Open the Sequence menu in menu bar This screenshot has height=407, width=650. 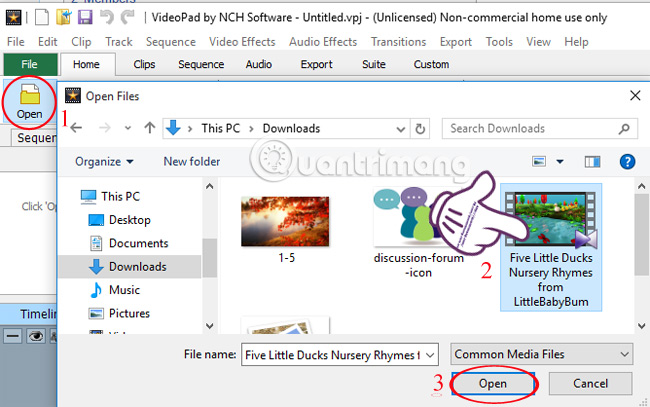click(x=171, y=42)
